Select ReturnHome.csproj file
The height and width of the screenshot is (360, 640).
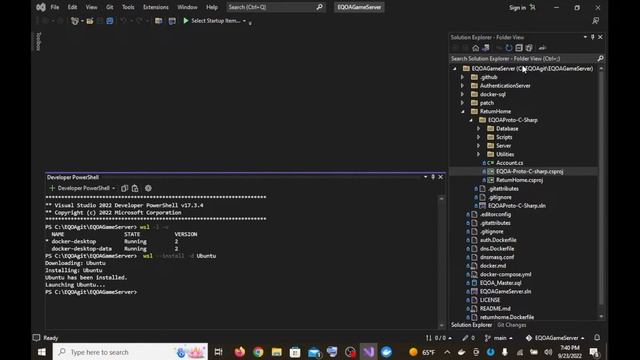519,180
